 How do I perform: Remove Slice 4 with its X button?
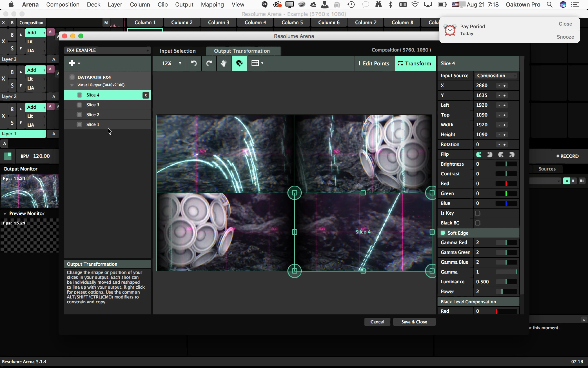146,95
